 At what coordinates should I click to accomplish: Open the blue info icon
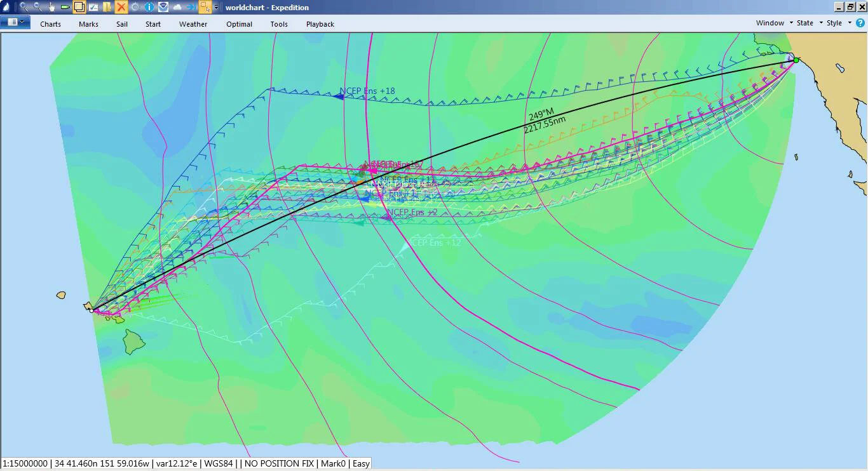[149, 7]
